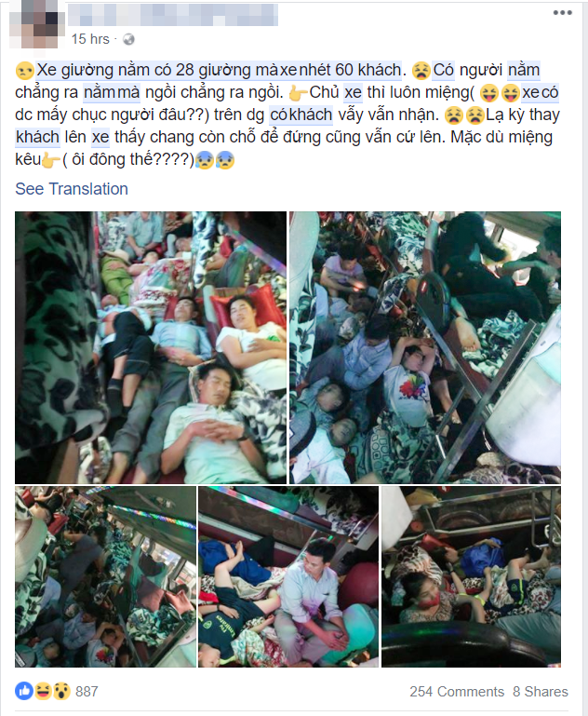Image resolution: width=588 pixels, height=716 pixels.
Task: Click the Wow surprised reaction icon
Action: tap(61, 691)
